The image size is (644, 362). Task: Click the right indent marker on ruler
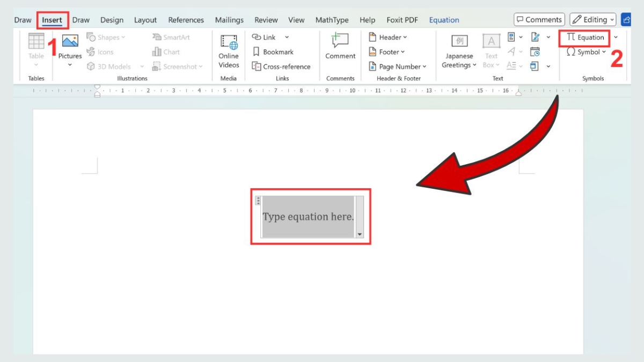click(x=518, y=93)
